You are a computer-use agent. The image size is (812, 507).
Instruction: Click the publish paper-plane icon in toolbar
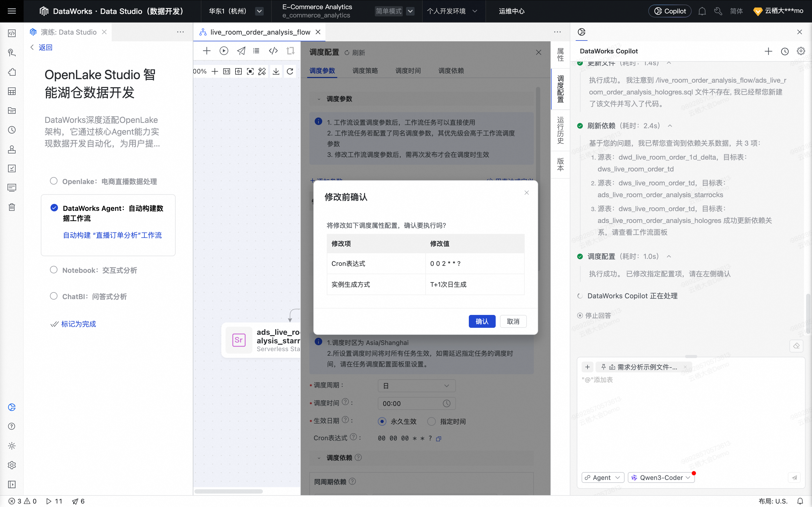point(241,51)
